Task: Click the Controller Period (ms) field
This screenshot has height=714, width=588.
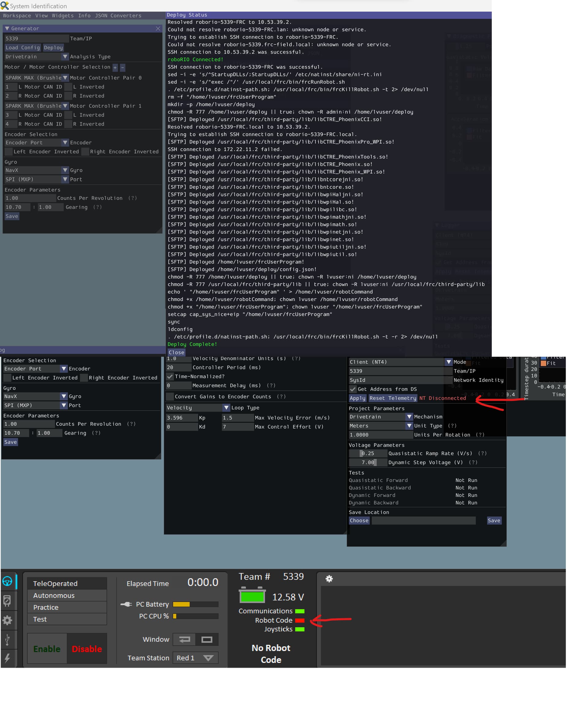Action: coord(179,367)
